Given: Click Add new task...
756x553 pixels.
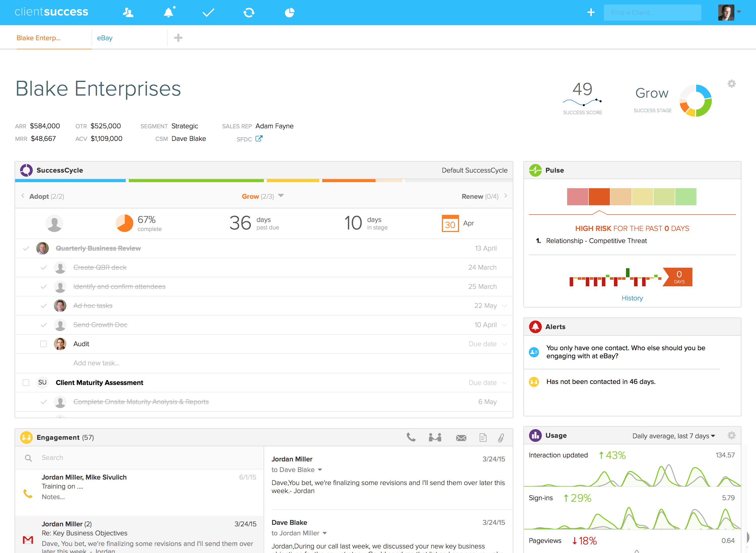Looking at the screenshot, I should pyautogui.click(x=96, y=363).
